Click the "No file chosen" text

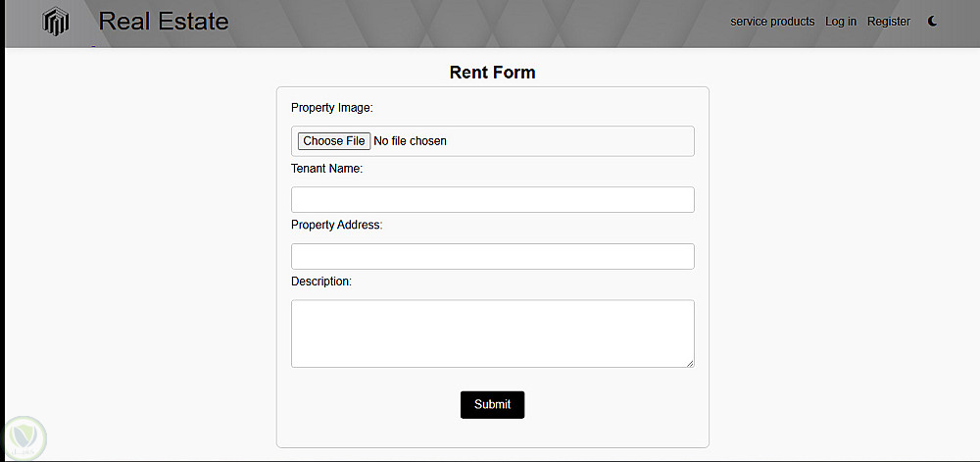pos(410,141)
